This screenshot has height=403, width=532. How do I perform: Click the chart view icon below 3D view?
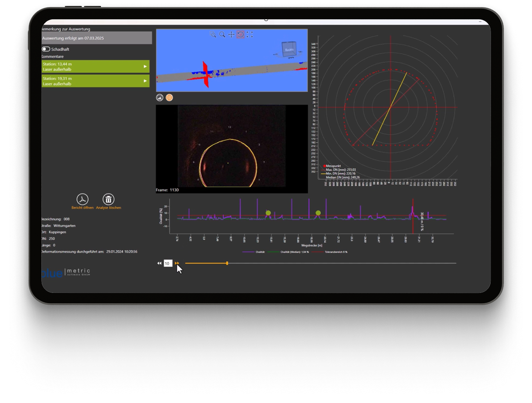click(160, 98)
